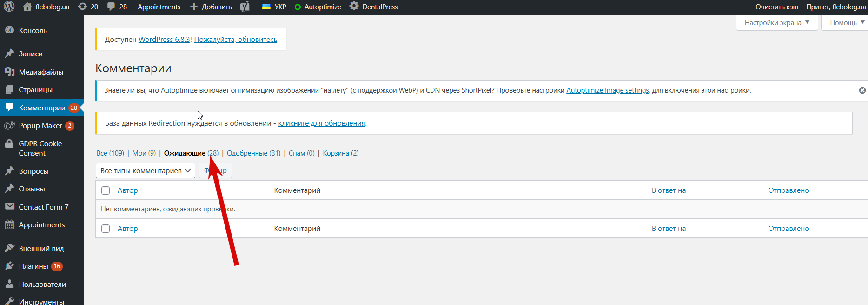This screenshot has height=305, width=868.
Task: Click the comments bubble icon in admin bar
Action: click(111, 7)
